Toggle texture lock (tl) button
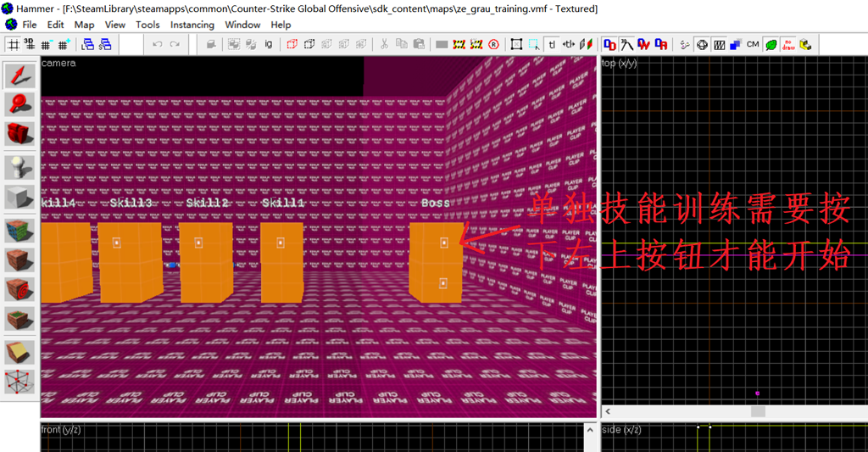Viewport: 868px width, 452px height. tap(552, 44)
